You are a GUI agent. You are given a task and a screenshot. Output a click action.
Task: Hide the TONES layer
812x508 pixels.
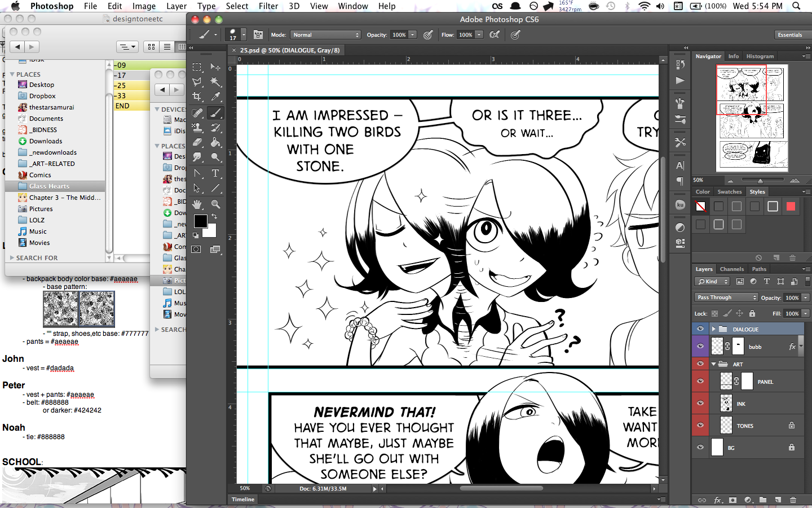(700, 426)
